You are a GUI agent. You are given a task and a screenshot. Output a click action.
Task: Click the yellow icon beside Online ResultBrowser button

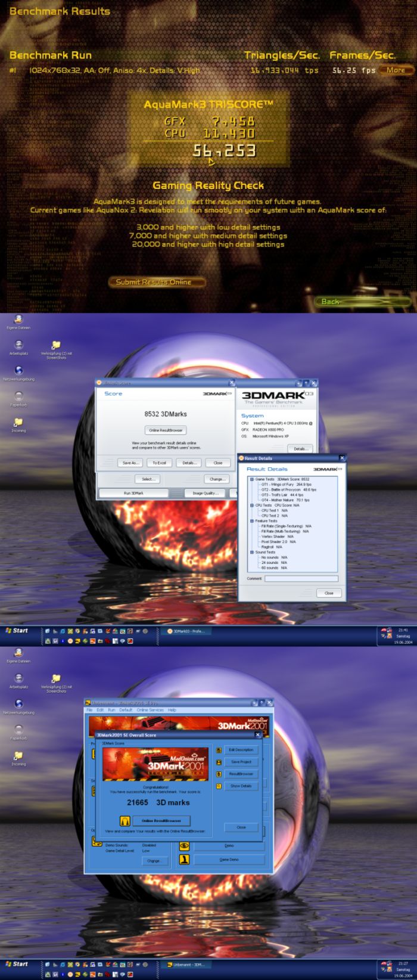pyautogui.click(x=125, y=821)
